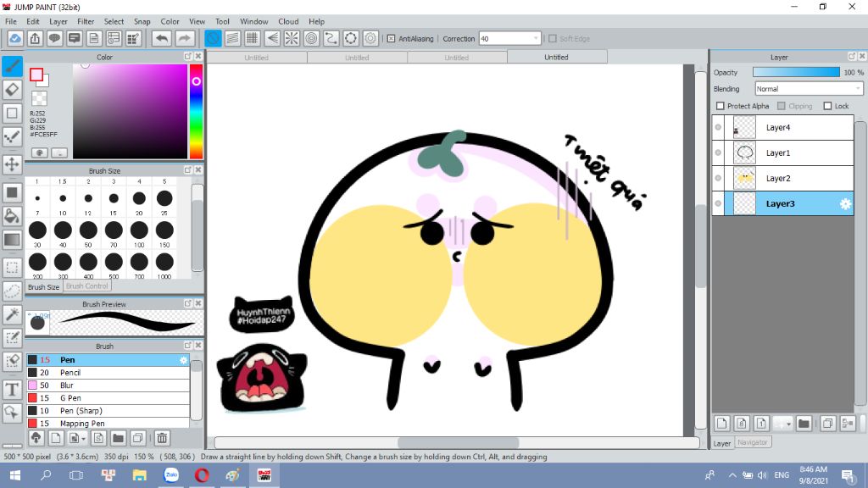Open File Explorer from taskbar
This screenshot has width=868, height=488.
pyautogui.click(x=140, y=475)
